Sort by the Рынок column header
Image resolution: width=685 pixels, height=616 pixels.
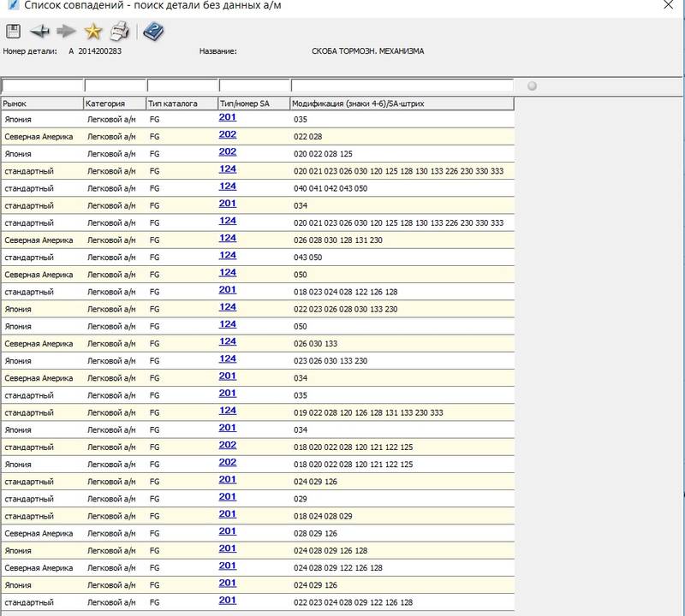[41, 104]
